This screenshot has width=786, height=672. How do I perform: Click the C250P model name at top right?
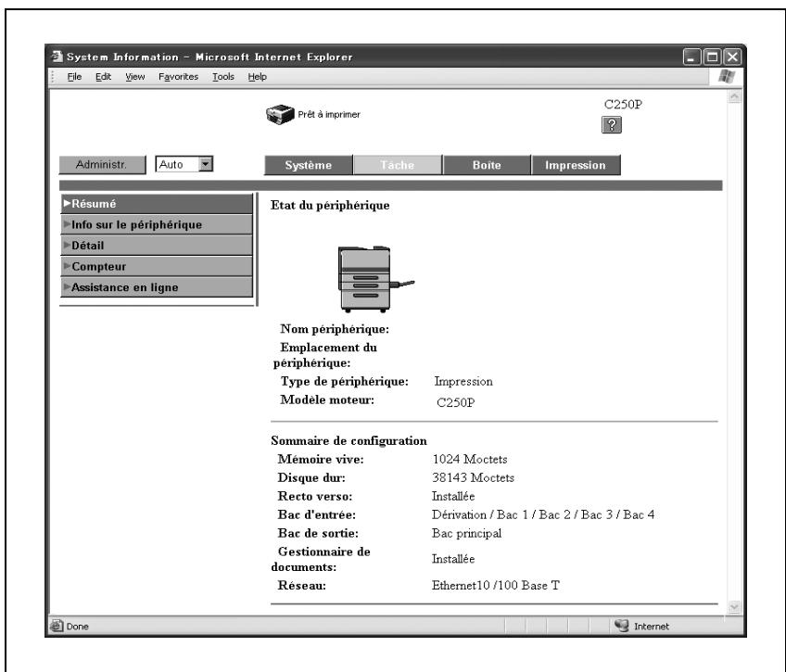click(623, 104)
